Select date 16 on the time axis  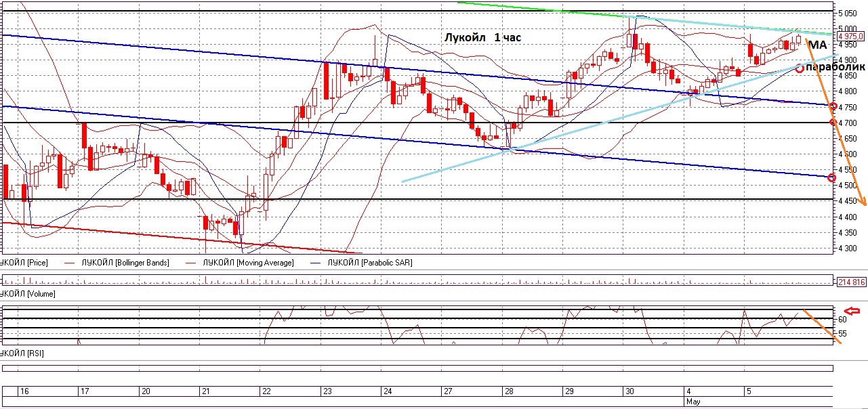[24, 391]
